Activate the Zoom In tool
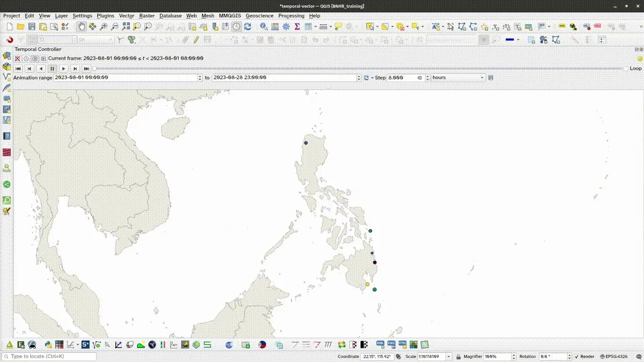644x362 pixels. click(104, 26)
